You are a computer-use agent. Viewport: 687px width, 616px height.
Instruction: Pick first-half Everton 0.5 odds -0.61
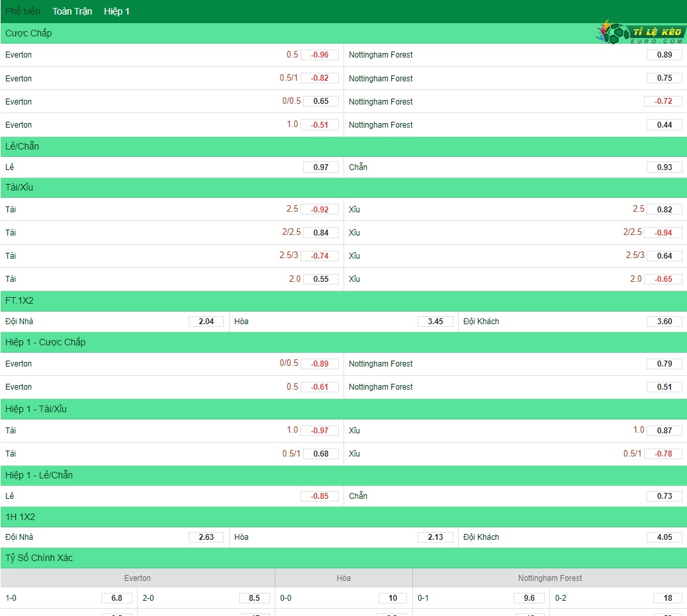(320, 387)
